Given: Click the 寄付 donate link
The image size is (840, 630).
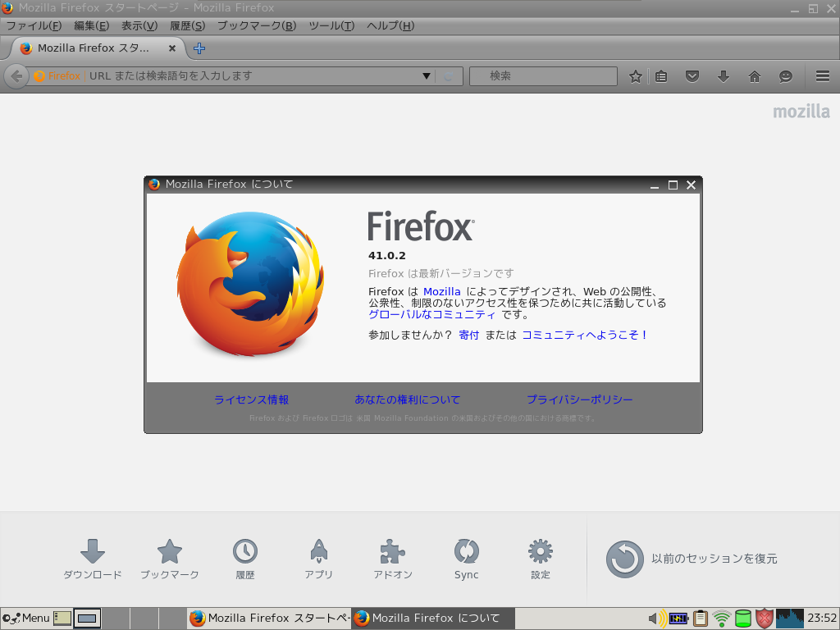Looking at the screenshot, I should click(468, 335).
